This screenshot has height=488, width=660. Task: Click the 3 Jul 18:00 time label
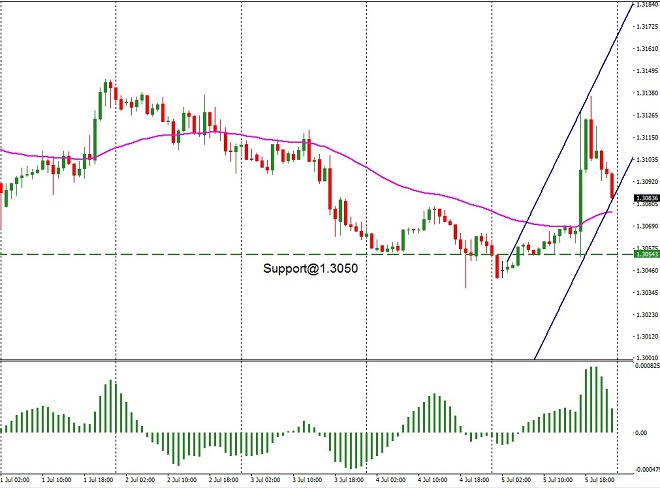click(349, 480)
